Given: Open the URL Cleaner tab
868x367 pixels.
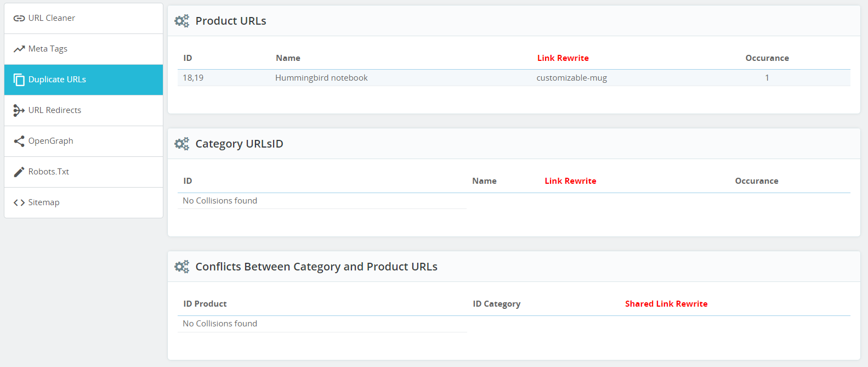Looking at the screenshot, I should (x=83, y=18).
